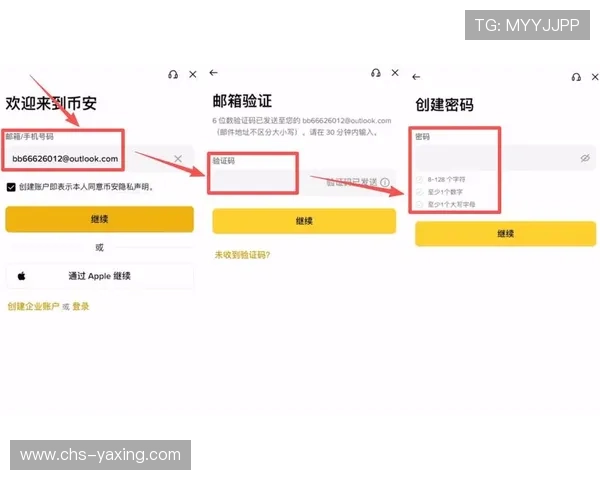Open the 创建企业账户 link
Screen dimensions: 600x480
coord(33,306)
